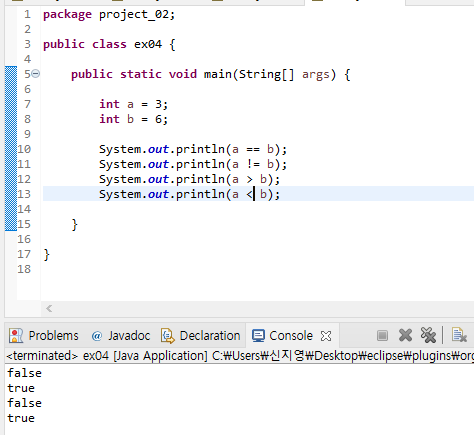Screen dimensions: 474x435
Task: Click the Remove Launch single X icon
Action: (x=405, y=335)
